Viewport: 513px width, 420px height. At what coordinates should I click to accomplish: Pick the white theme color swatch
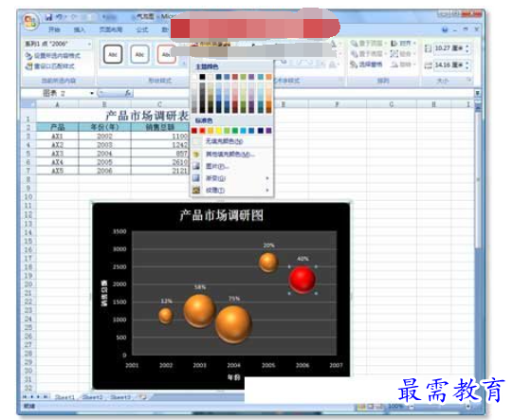194,77
